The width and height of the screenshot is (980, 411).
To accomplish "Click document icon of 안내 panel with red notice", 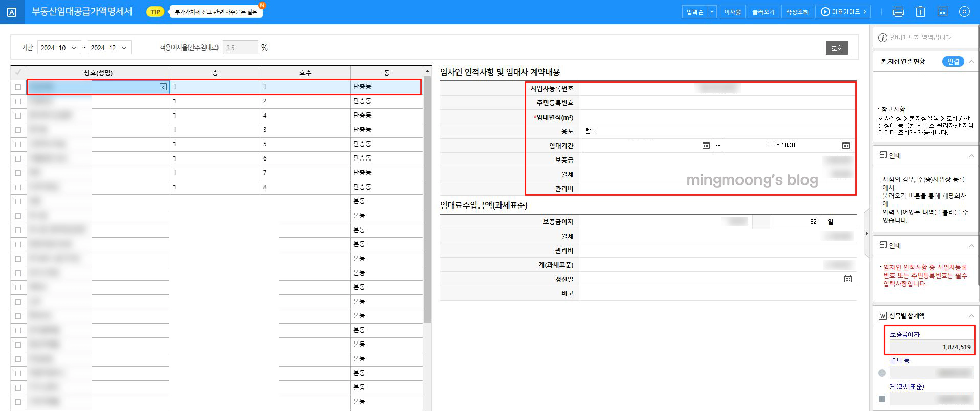I will click(882, 246).
